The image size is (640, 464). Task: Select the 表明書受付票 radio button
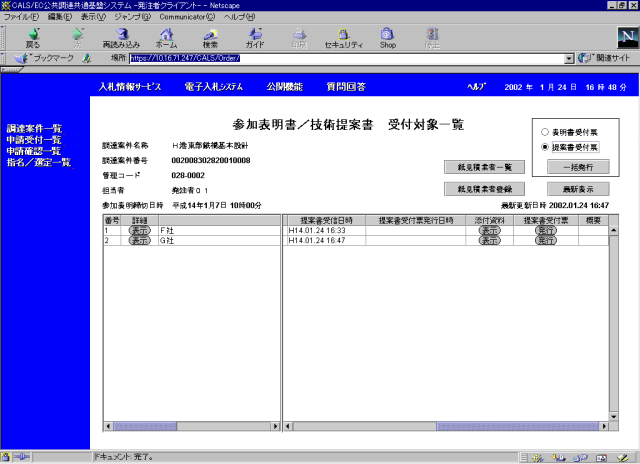click(x=544, y=132)
